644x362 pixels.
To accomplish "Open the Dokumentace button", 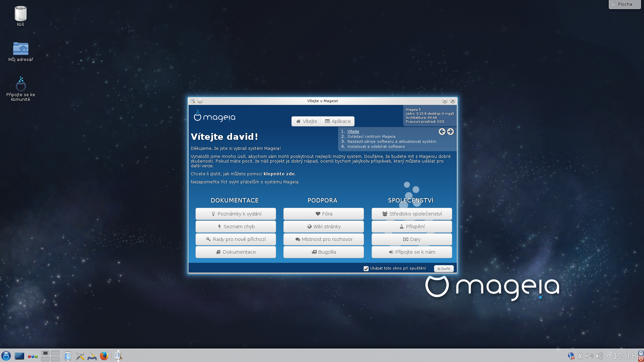I will (x=236, y=252).
